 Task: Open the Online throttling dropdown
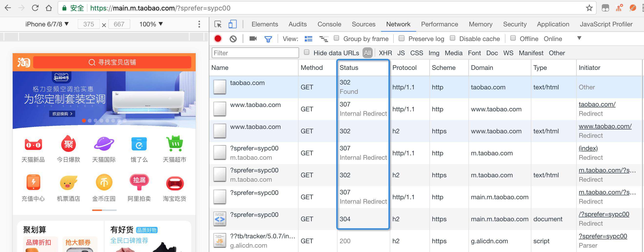click(562, 39)
